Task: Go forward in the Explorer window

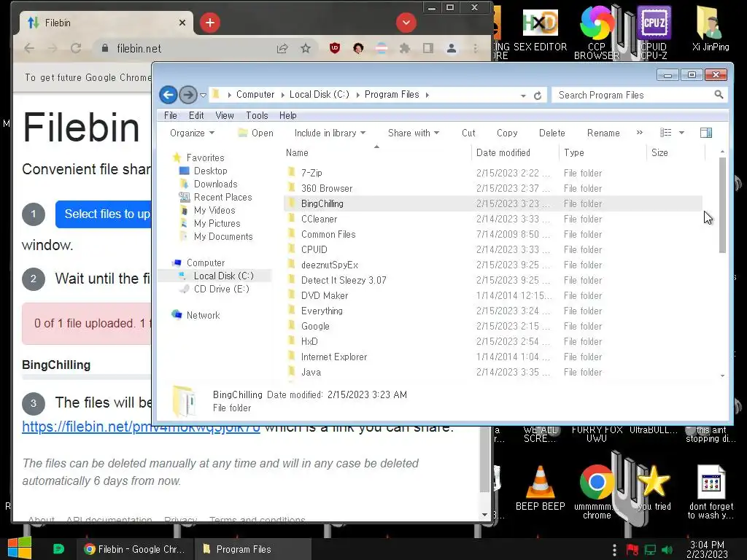Action: pos(188,95)
